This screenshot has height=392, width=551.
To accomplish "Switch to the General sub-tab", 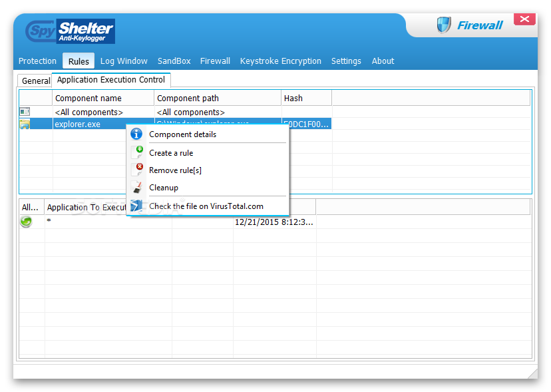I will tap(35, 81).
